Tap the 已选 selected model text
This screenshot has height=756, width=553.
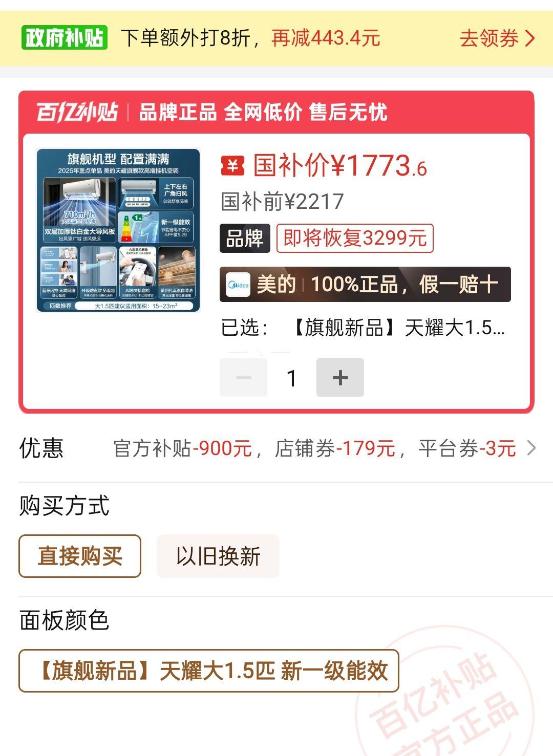(363, 328)
